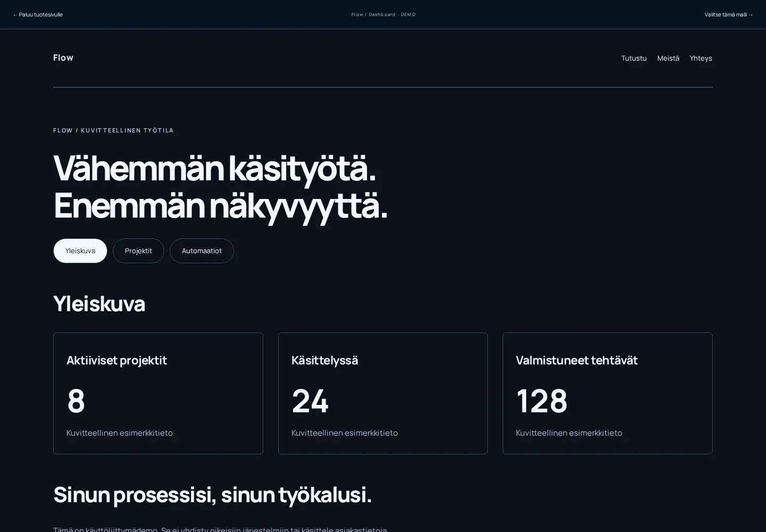Click 'FLOW / KUVITTEELLINEN TYÖTILA' label
Viewport: 766px width, 532px height.
point(113,130)
